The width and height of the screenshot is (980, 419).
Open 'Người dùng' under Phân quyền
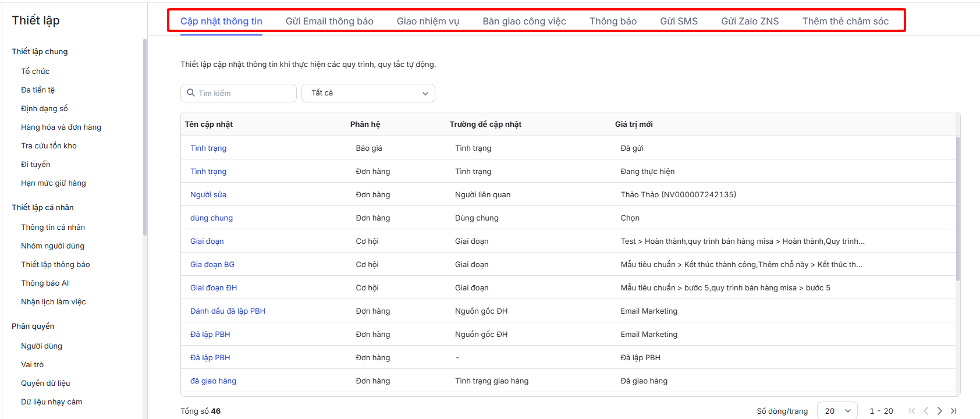41,346
